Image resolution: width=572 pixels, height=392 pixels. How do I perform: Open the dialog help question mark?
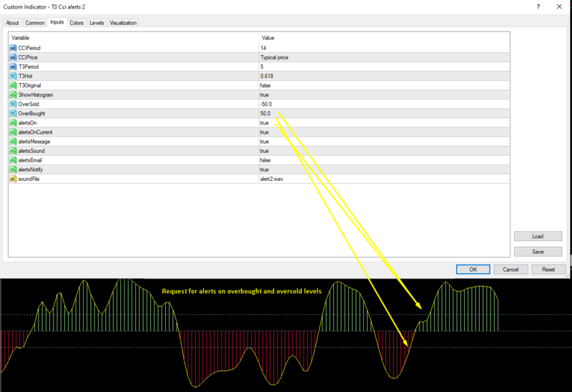pos(538,6)
